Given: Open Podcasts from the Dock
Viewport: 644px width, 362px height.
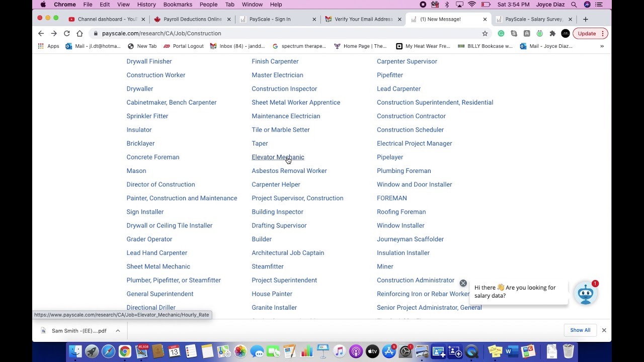Looking at the screenshot, I should (x=356, y=351).
